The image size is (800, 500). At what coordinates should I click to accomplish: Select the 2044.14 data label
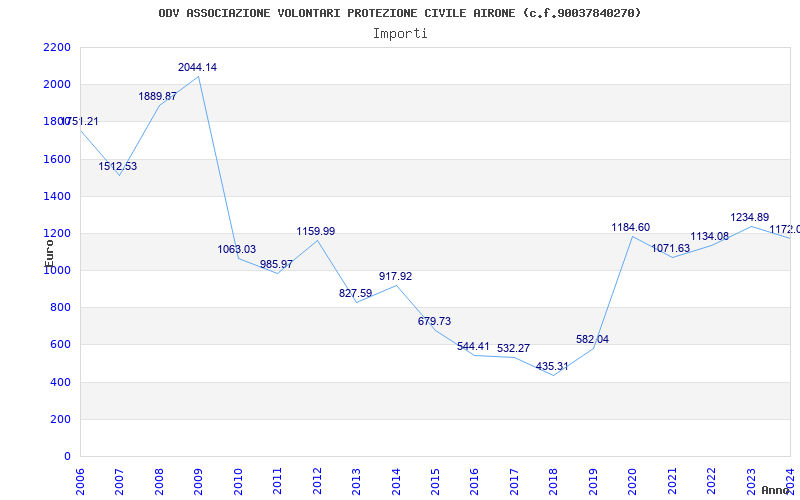click(x=197, y=67)
